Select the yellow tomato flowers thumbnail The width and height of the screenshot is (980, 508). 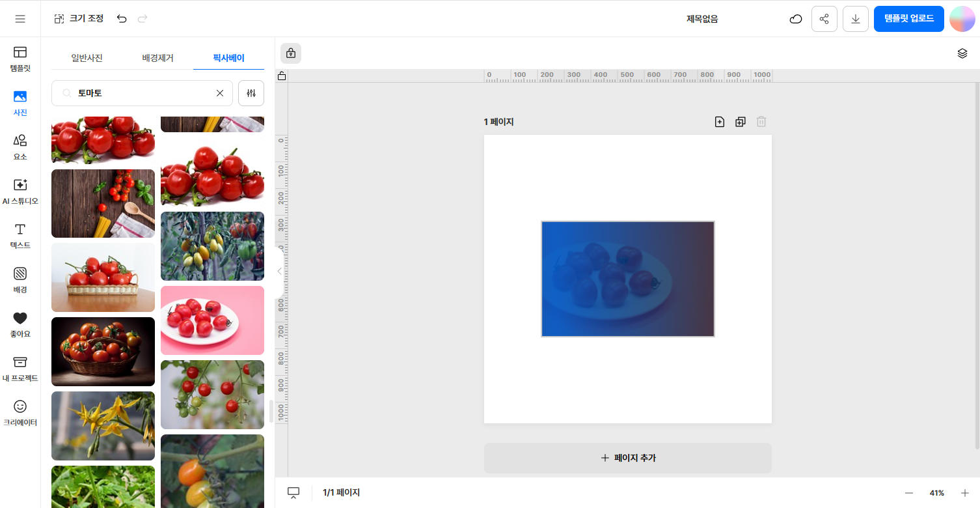click(x=103, y=426)
